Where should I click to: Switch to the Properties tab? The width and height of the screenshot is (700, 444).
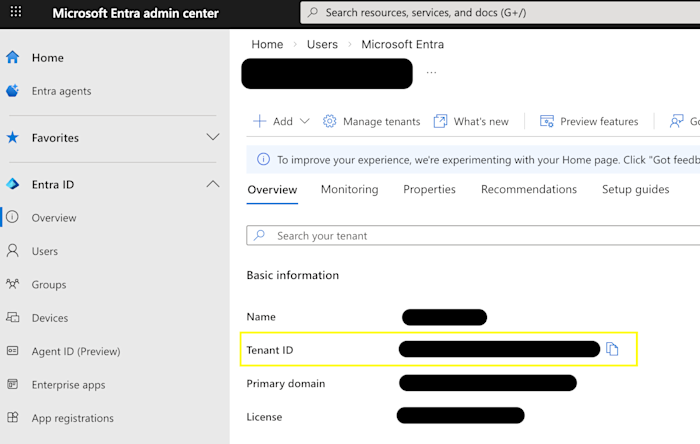coord(429,189)
